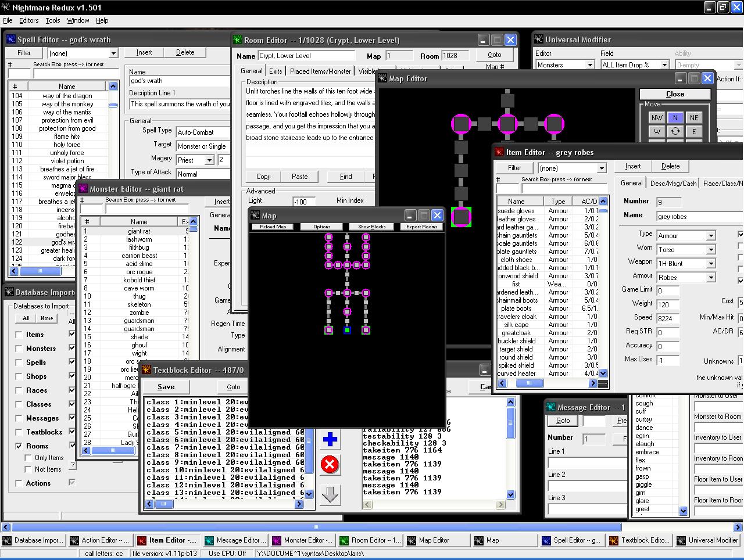This screenshot has width=744, height=560.
Task: Click the blue start room node in Map window
Action: [x=347, y=330]
